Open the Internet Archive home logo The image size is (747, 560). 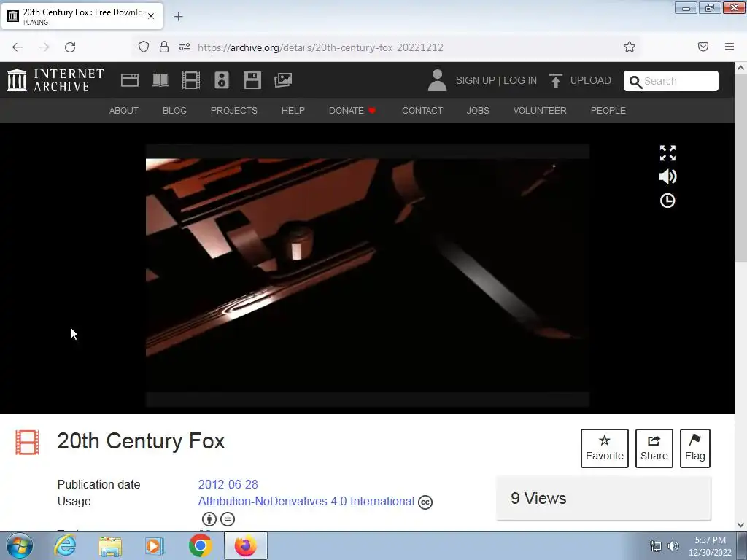pyautogui.click(x=55, y=80)
